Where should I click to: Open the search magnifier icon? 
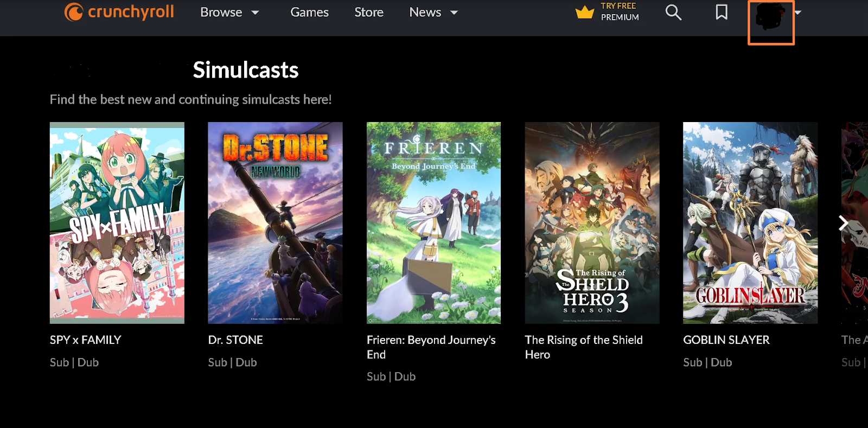673,12
